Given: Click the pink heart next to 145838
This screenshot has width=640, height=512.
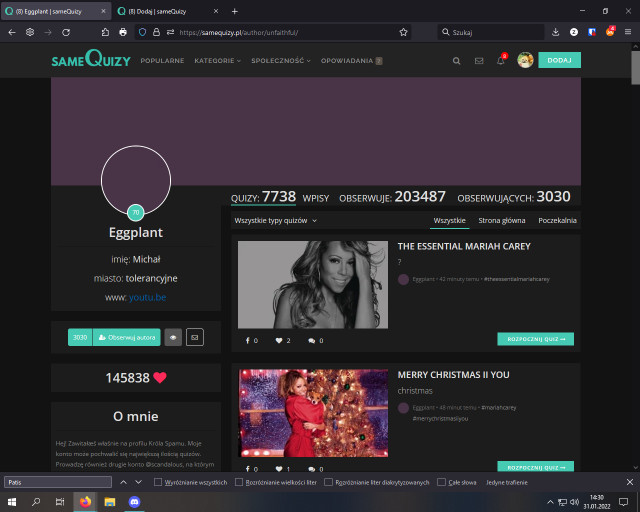Looking at the screenshot, I should tap(160, 378).
